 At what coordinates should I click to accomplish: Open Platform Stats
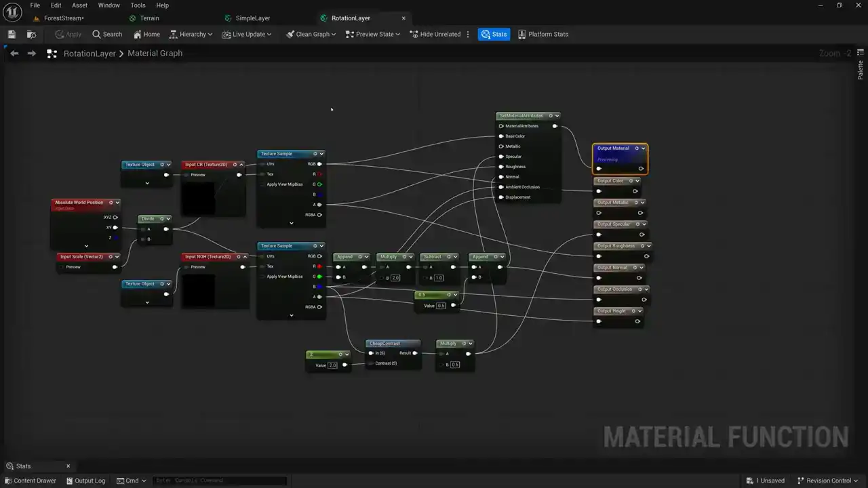tap(542, 35)
